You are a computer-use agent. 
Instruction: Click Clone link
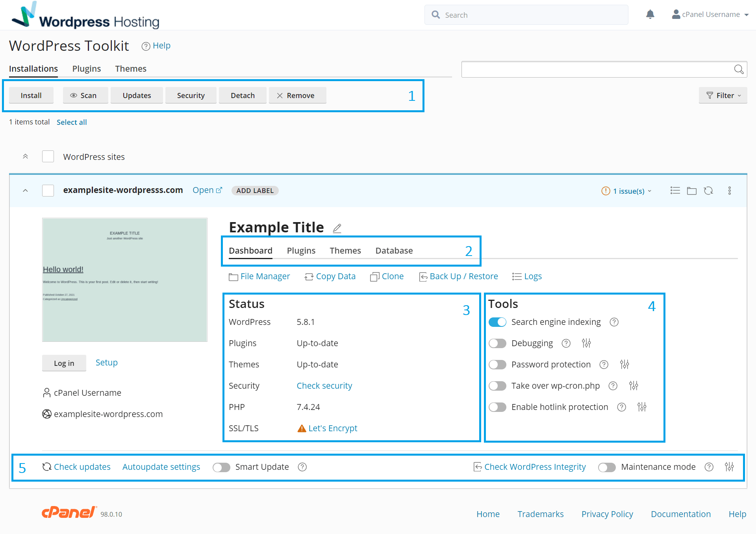click(387, 276)
